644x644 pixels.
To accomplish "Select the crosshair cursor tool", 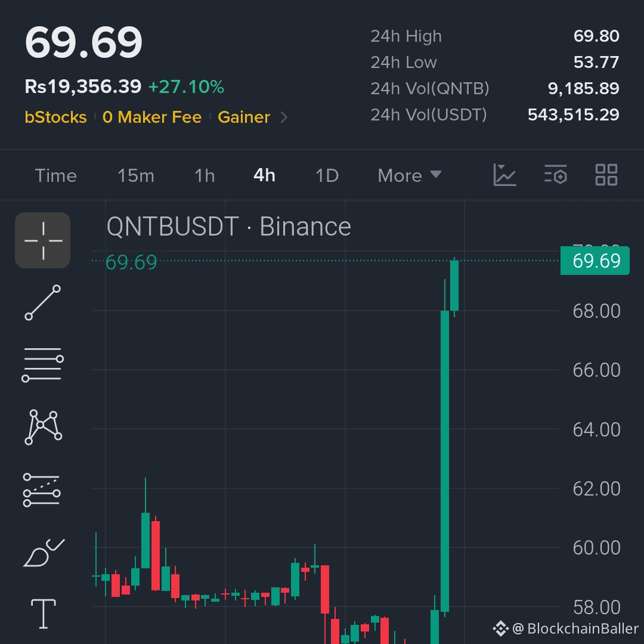I will point(43,240).
